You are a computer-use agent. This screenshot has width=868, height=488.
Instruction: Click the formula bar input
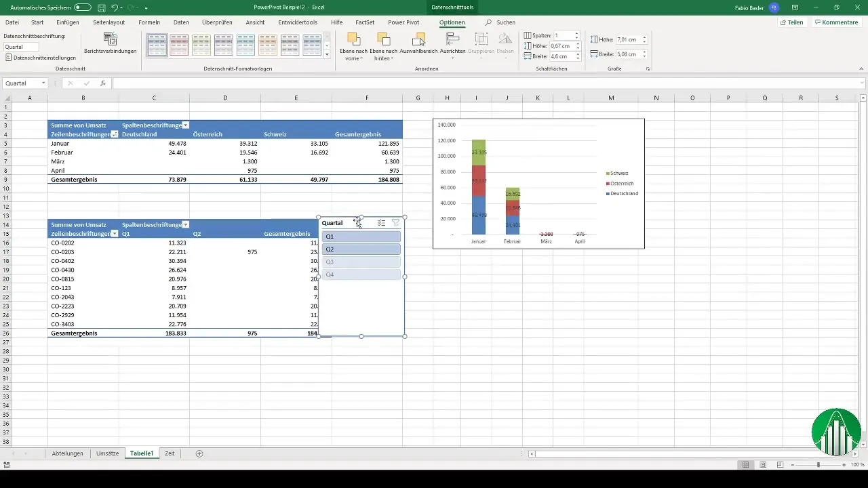[487, 83]
